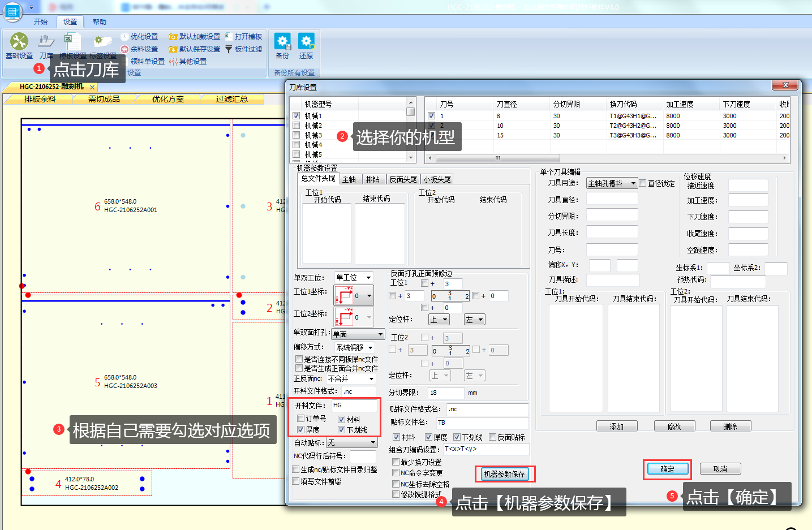The width and height of the screenshot is (812, 530).
Task: Select the 小板头尾 tab
Action: 437,179
